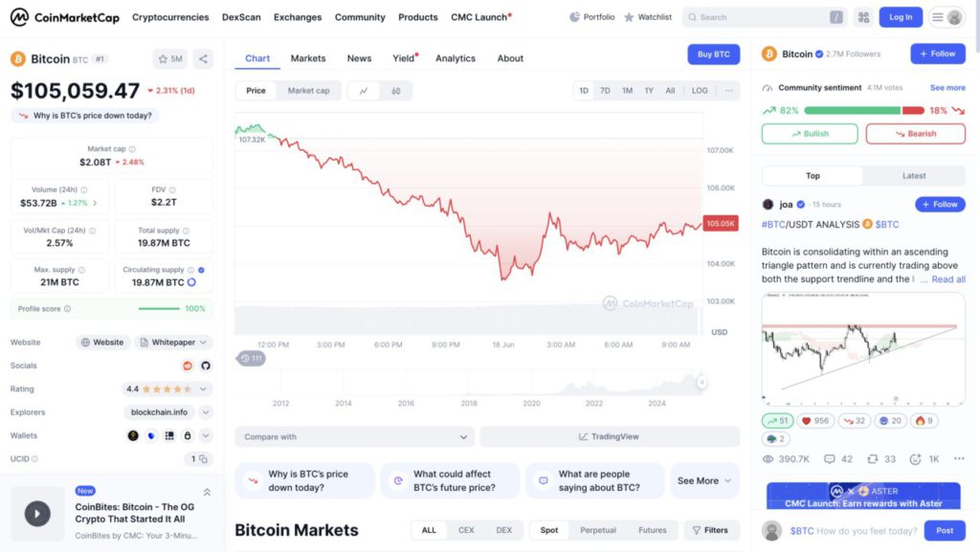Enable LOG scale on the chart

coord(700,91)
